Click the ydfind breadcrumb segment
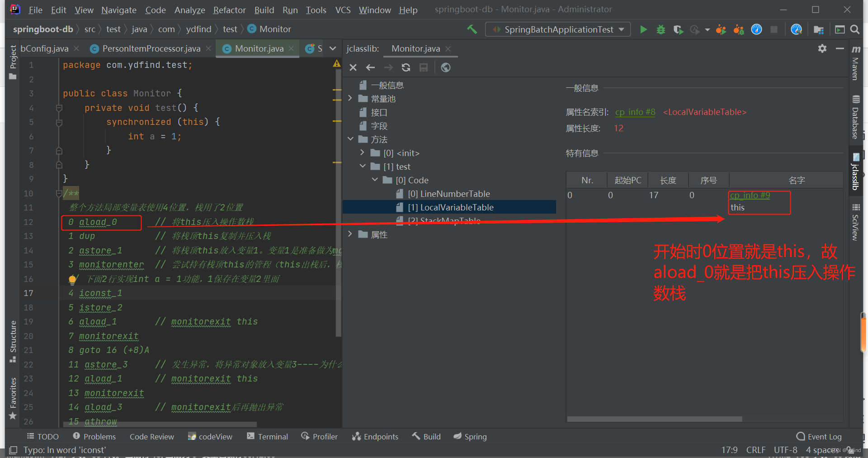Viewport: 868px width, 458px height. click(x=198, y=29)
